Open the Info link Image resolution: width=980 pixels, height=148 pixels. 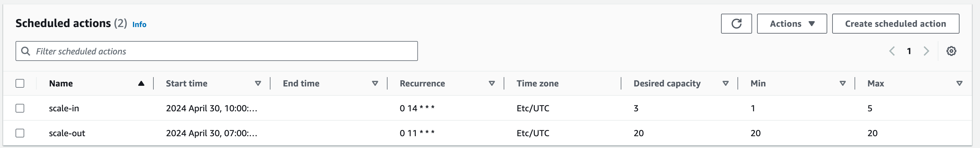coord(139,24)
